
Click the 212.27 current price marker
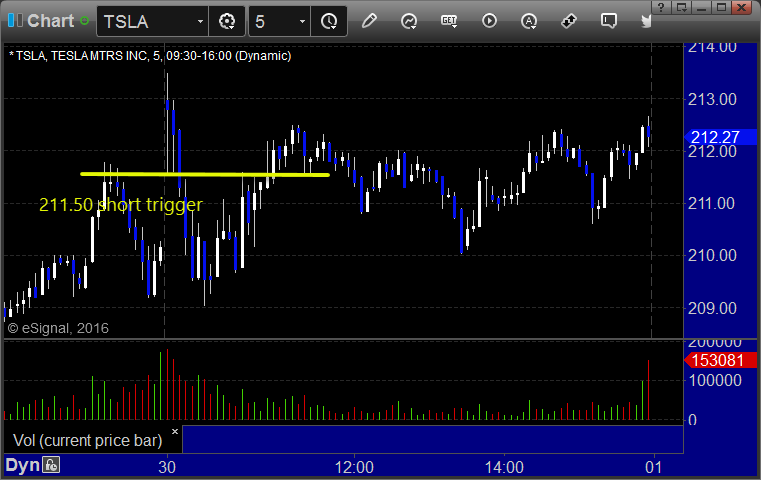pos(720,137)
